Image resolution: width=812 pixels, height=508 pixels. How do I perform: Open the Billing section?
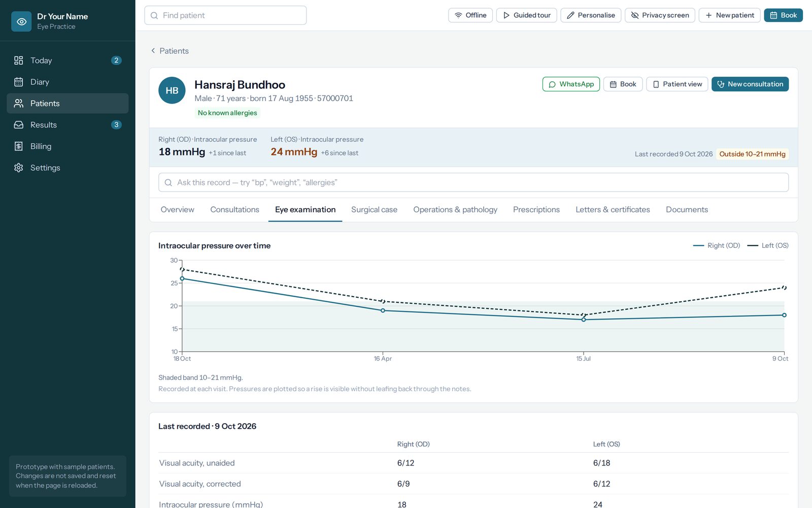[x=67, y=146]
